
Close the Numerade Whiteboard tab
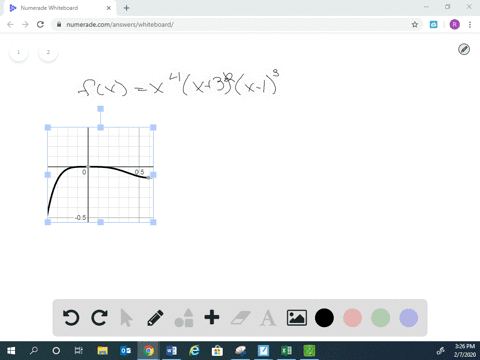point(109,8)
